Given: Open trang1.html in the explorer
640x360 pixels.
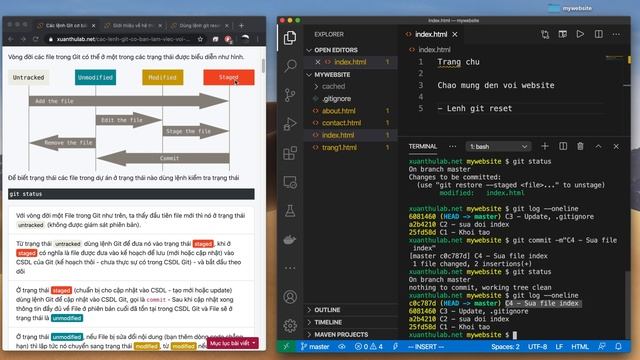Looking at the screenshot, I should (339, 147).
